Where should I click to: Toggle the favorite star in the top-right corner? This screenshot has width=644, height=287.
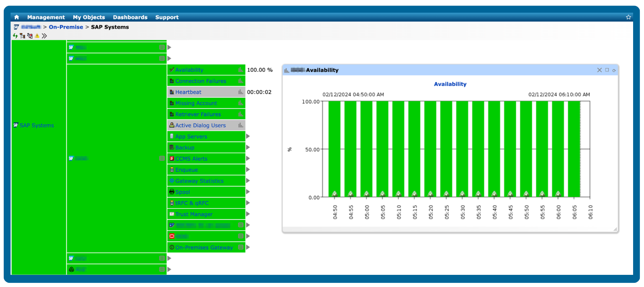click(628, 17)
